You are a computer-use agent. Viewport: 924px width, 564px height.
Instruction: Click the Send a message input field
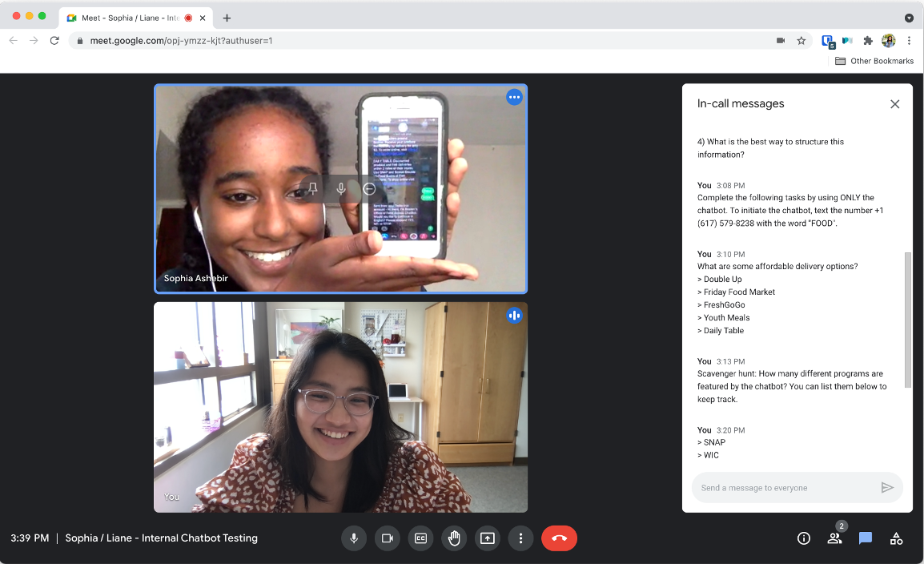pyautogui.click(x=781, y=487)
